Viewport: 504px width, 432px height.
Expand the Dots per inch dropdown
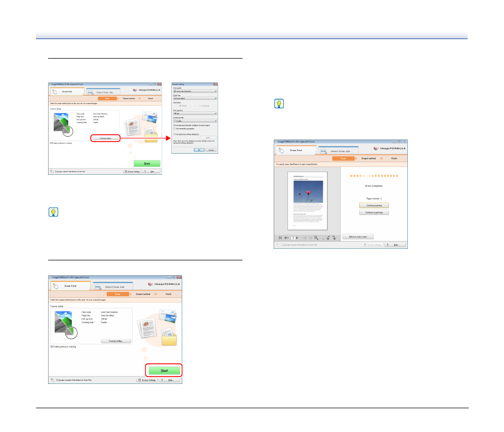195,114
